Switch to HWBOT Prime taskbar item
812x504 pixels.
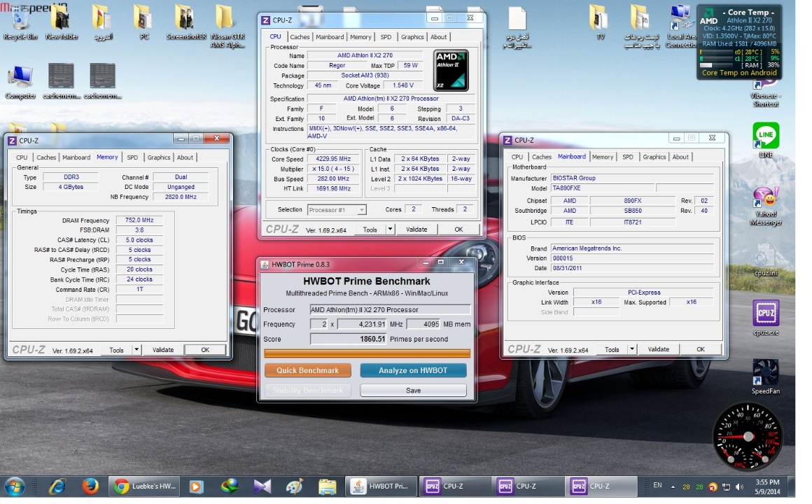tap(380, 486)
